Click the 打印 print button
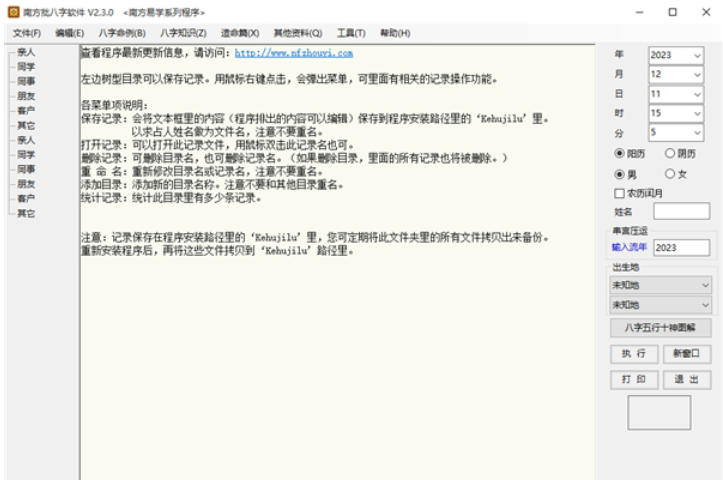The image size is (723, 480). [634, 379]
